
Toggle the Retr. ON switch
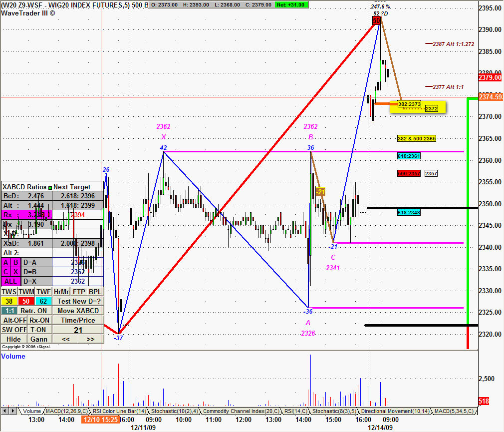click(x=33, y=311)
